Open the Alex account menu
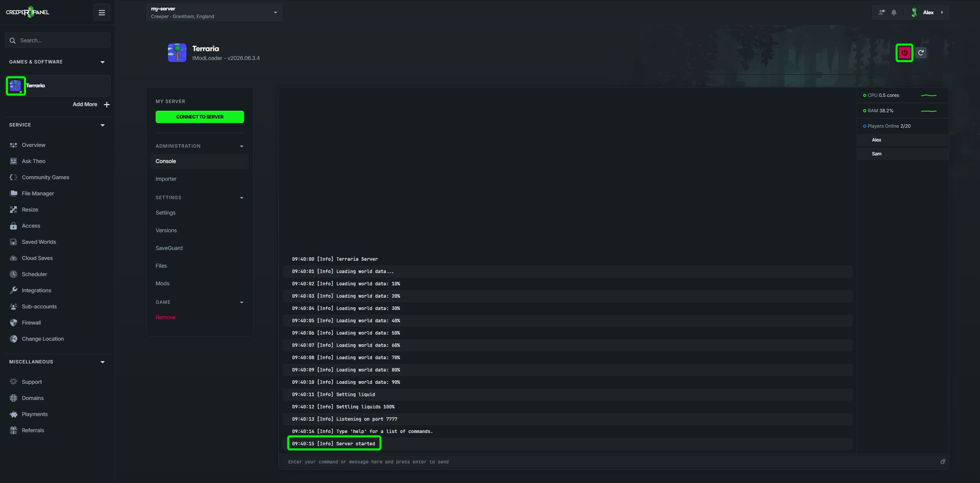This screenshot has height=483, width=980. pyautogui.click(x=929, y=12)
